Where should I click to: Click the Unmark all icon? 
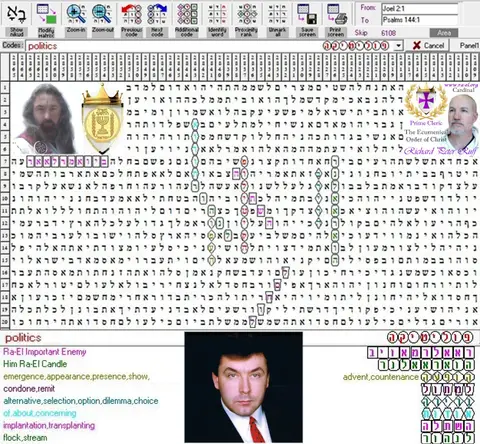tap(277, 14)
